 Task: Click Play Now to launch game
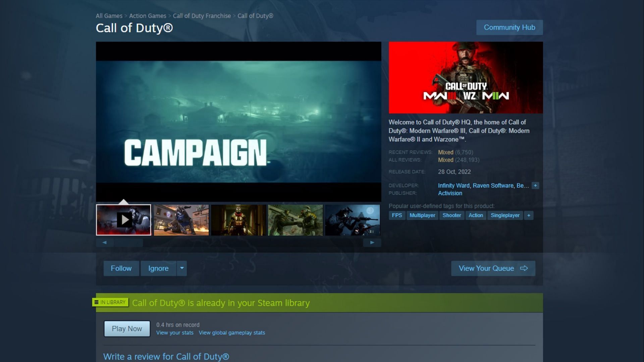click(x=127, y=328)
